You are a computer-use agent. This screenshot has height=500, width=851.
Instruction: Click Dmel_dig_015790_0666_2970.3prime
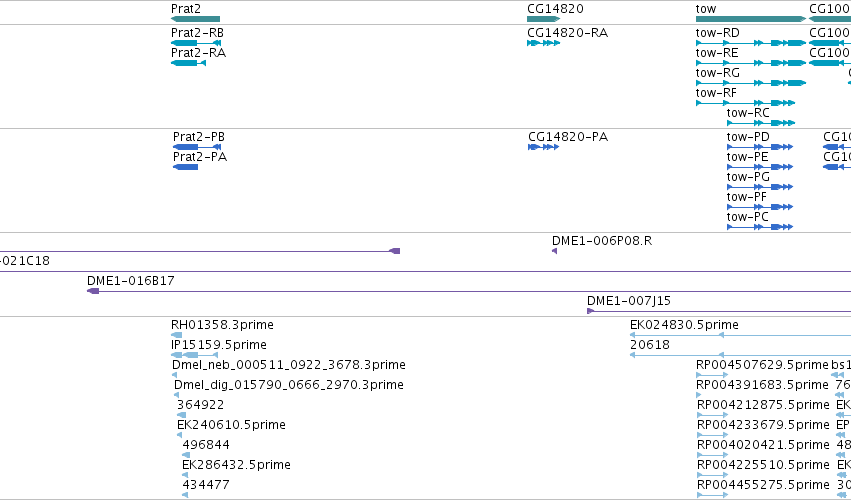tap(176, 395)
